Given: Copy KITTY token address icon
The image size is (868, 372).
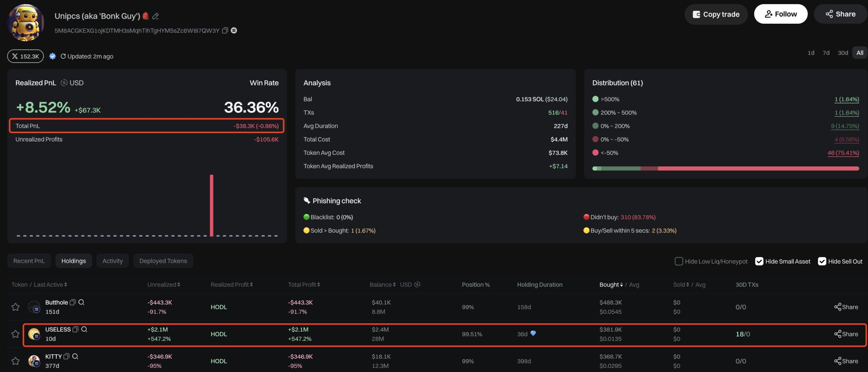Looking at the screenshot, I should tap(66, 356).
